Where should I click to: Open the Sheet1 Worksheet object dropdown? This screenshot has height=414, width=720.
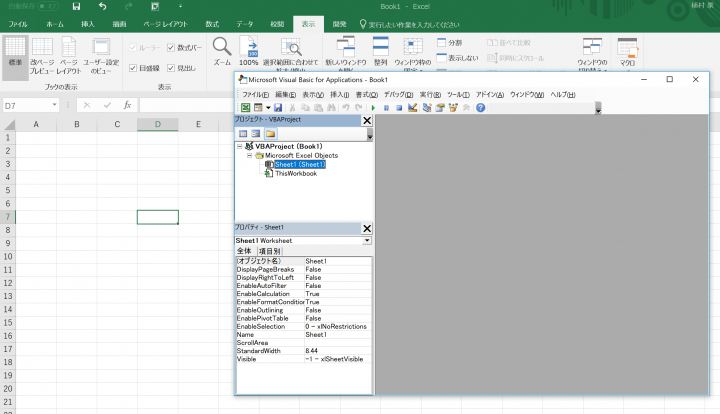point(367,241)
